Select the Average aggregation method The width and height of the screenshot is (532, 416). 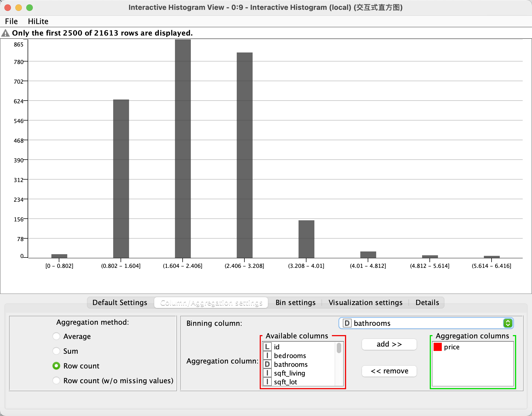point(56,336)
